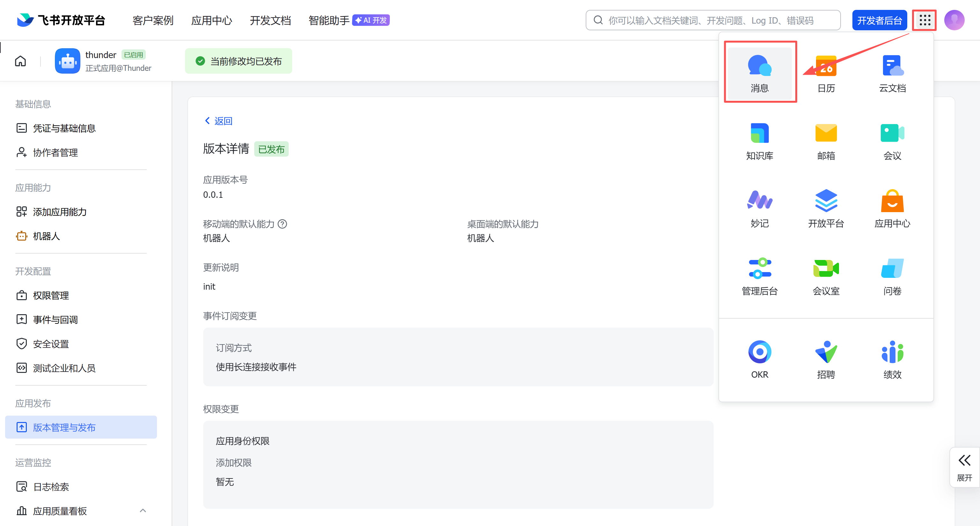Click the nine-dot app launcher grid
Screen dimensions: 980x526
click(924, 20)
